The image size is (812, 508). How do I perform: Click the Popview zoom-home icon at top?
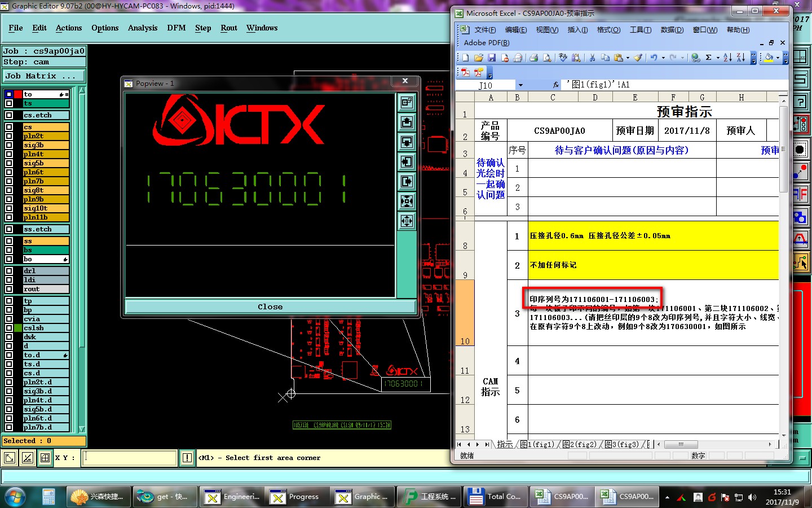[x=407, y=102]
